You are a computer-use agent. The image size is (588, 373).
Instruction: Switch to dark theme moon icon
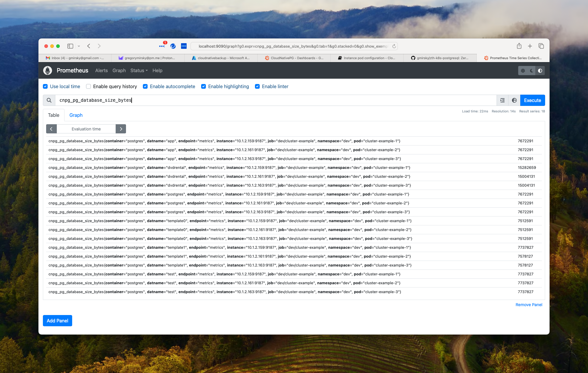click(x=532, y=71)
